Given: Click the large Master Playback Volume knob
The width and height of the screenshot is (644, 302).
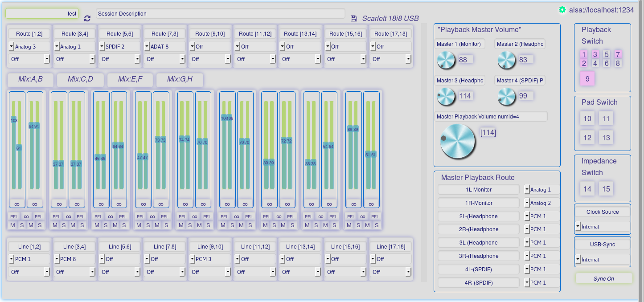Looking at the screenshot, I should pyautogui.click(x=458, y=141).
